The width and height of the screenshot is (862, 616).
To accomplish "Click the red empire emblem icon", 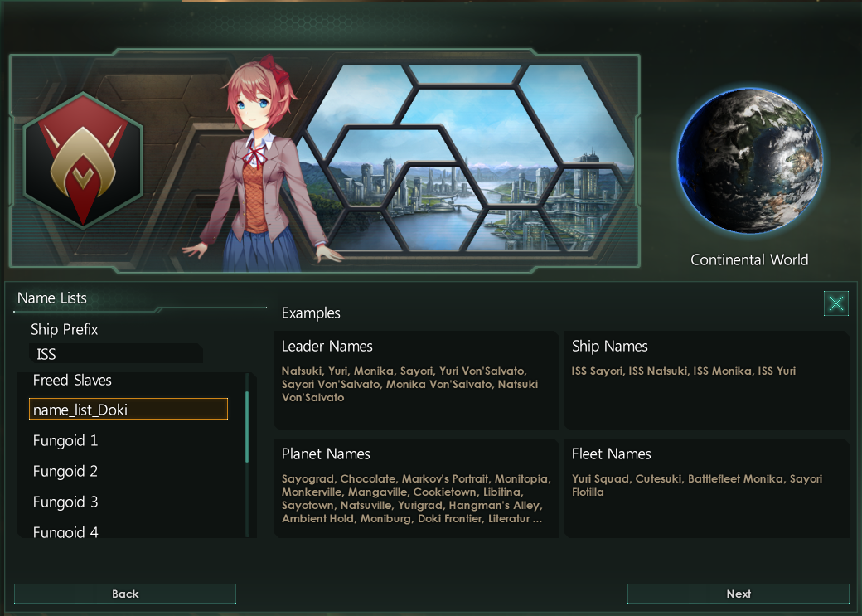I will coord(83,160).
